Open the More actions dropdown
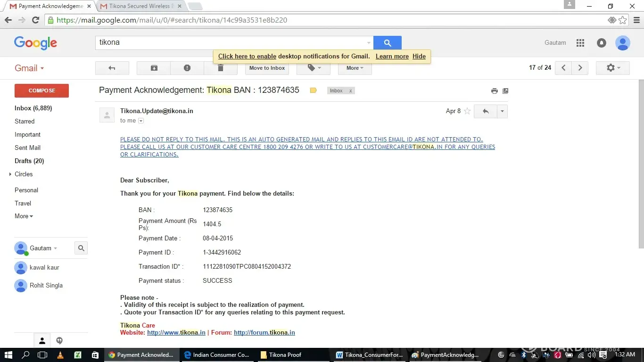Screen dimensions: 644x362 (x=355, y=68)
